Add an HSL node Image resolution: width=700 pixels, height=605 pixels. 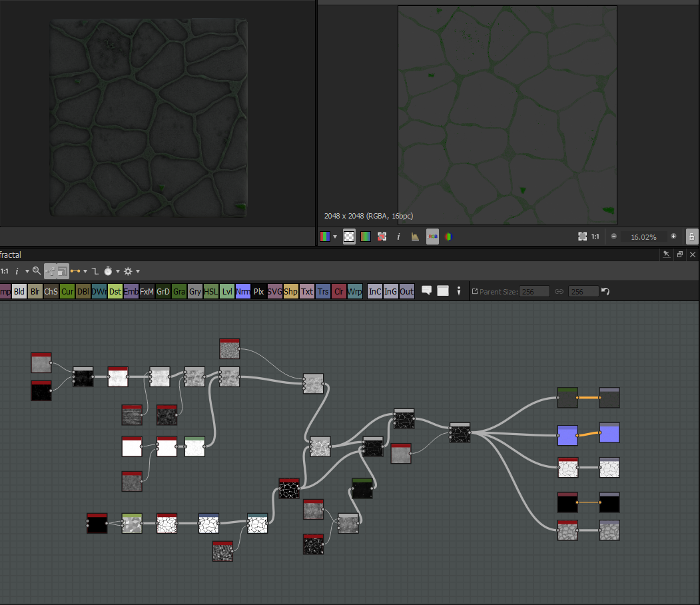[x=210, y=292]
